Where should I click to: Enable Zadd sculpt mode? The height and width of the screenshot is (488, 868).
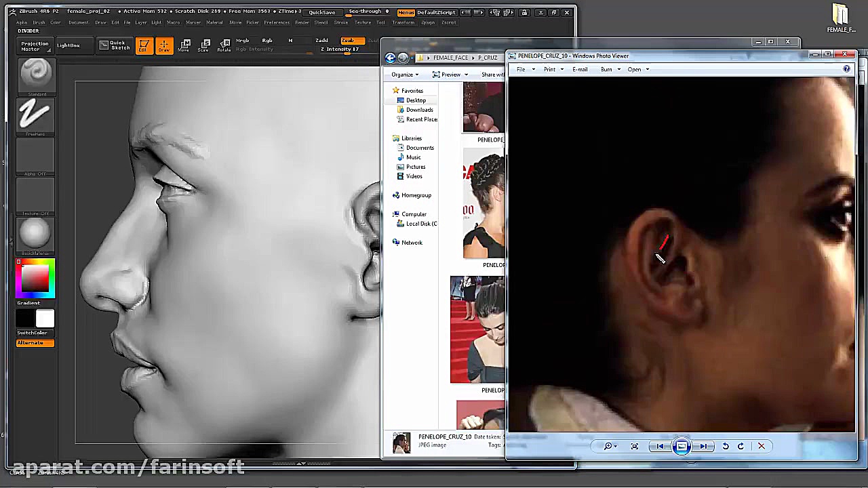pyautogui.click(x=321, y=41)
